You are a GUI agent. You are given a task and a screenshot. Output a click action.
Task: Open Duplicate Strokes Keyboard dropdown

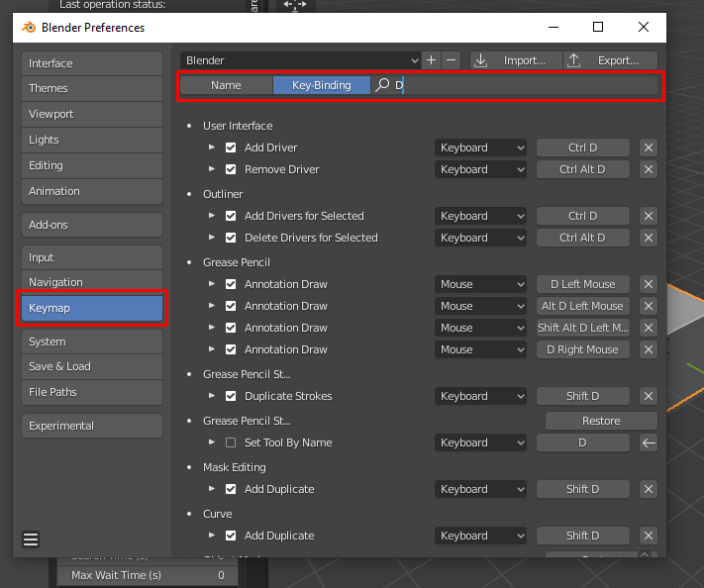click(480, 396)
